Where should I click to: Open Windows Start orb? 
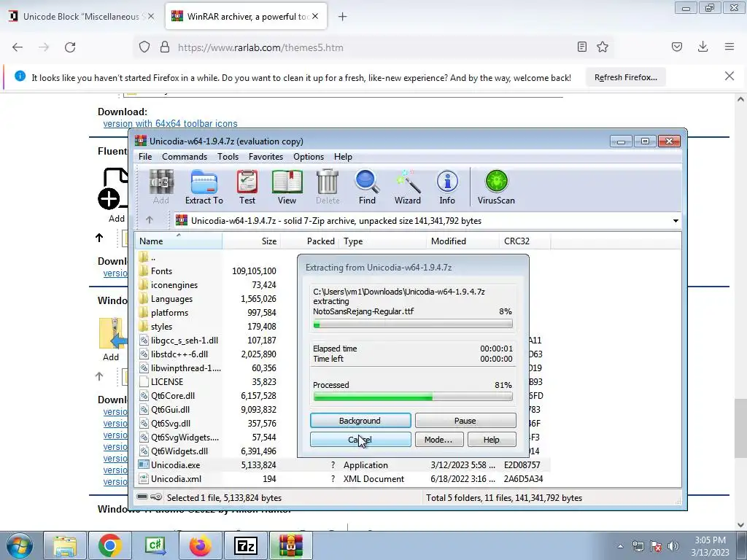(x=19, y=545)
